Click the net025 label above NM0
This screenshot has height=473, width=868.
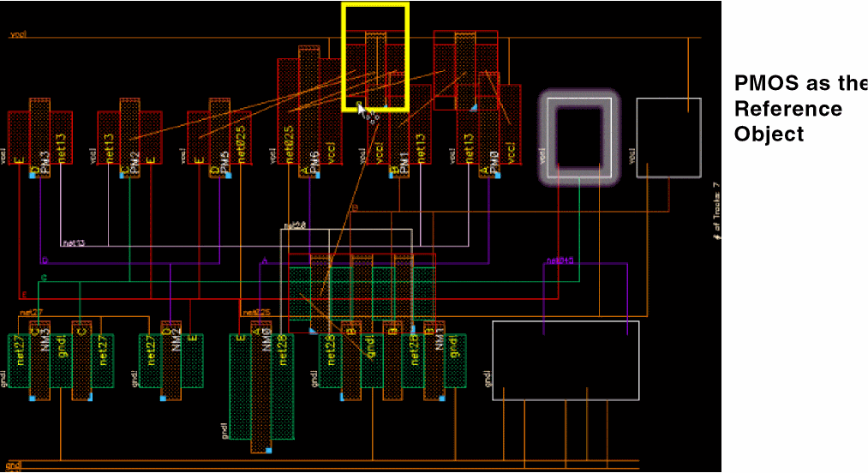[256, 313]
